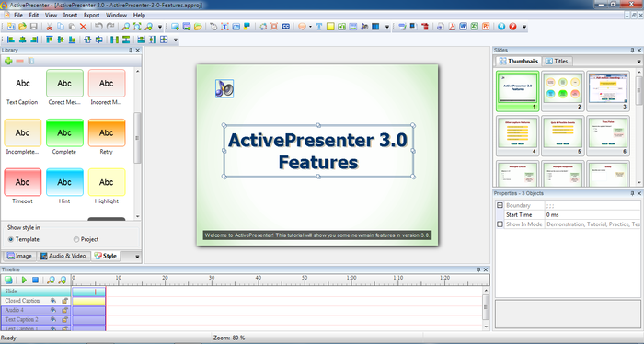This screenshot has height=344, width=644.
Task: Select the Project radio button
Action: point(76,239)
